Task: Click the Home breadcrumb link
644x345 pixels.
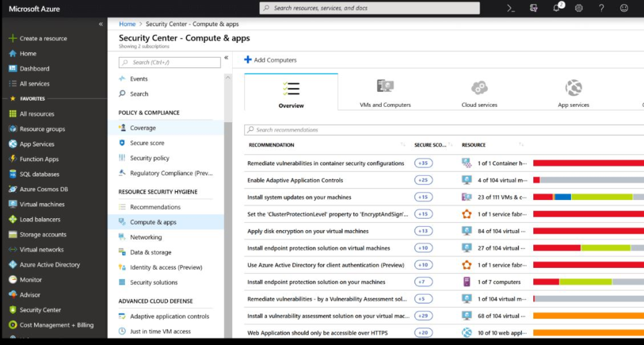Action: (x=127, y=24)
